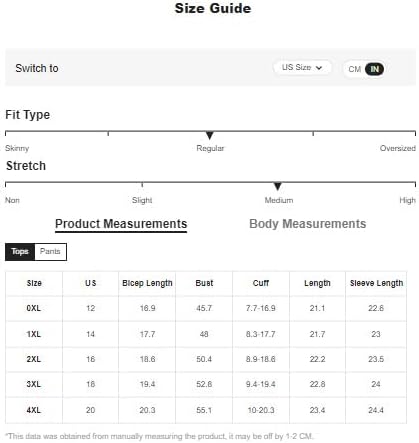
Task: Open the US Size dropdown
Action: pyautogui.click(x=302, y=68)
